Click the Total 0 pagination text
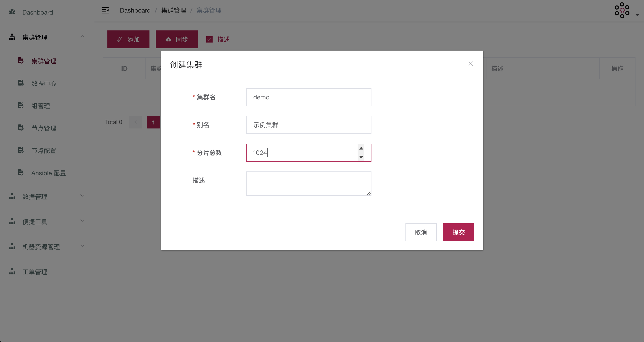 (113, 122)
